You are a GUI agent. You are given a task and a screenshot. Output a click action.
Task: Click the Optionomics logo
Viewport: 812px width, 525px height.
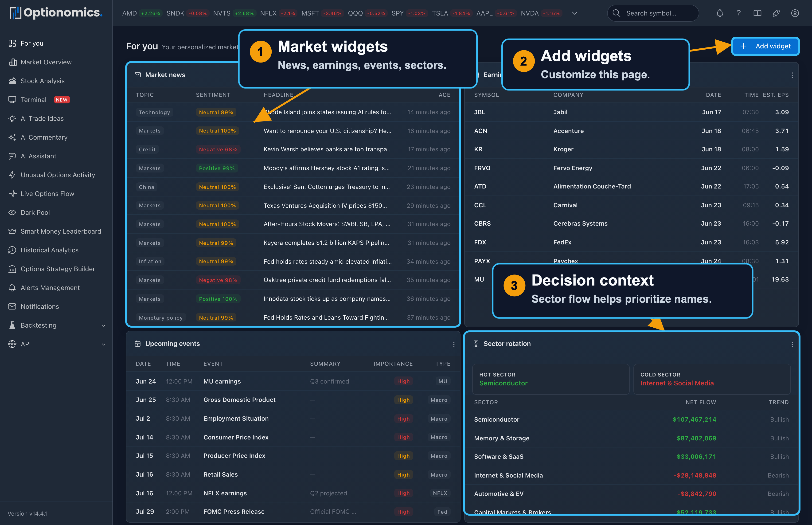56,13
